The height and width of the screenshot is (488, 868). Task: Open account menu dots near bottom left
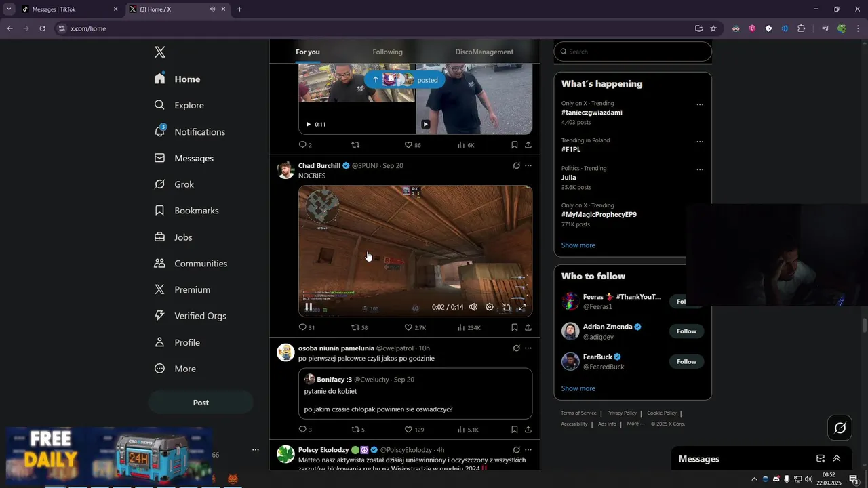[256, 449]
